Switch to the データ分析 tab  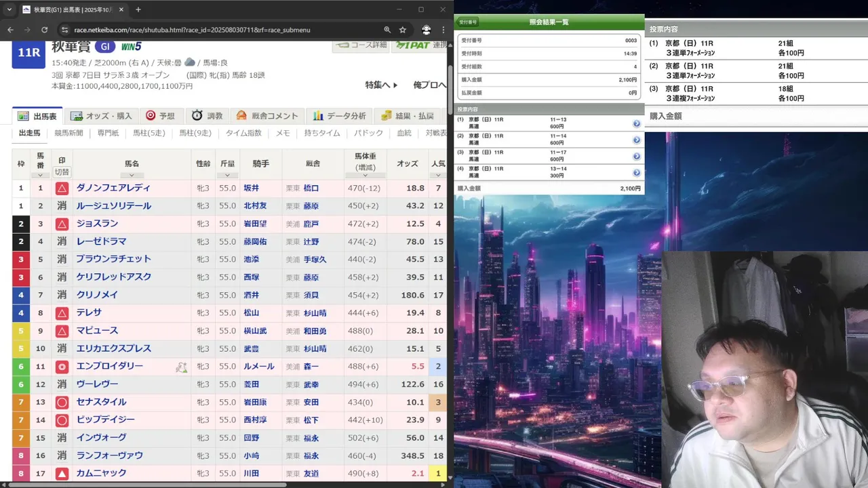[x=340, y=116]
